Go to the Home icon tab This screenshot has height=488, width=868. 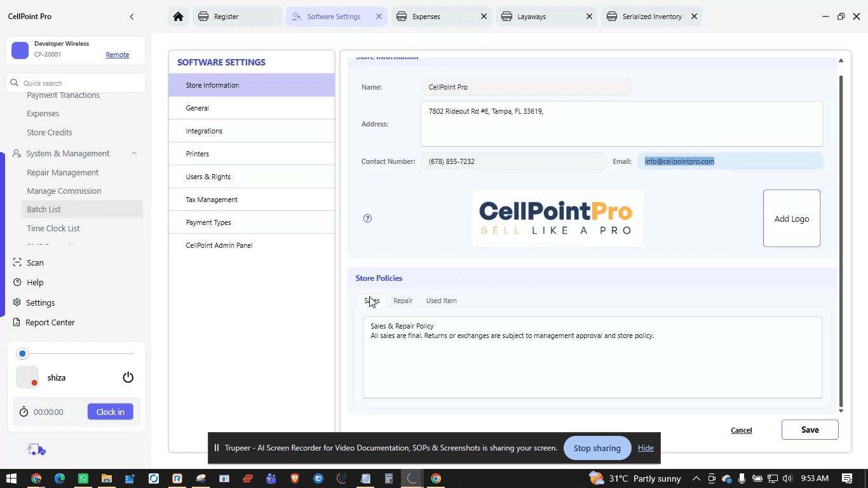coord(178,17)
